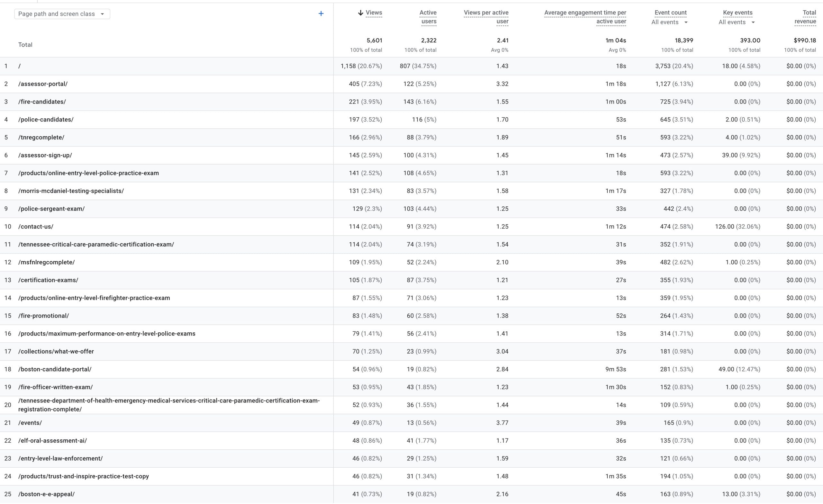Click the Event count column header
Viewport: 823px width, 504px height.
(670, 13)
